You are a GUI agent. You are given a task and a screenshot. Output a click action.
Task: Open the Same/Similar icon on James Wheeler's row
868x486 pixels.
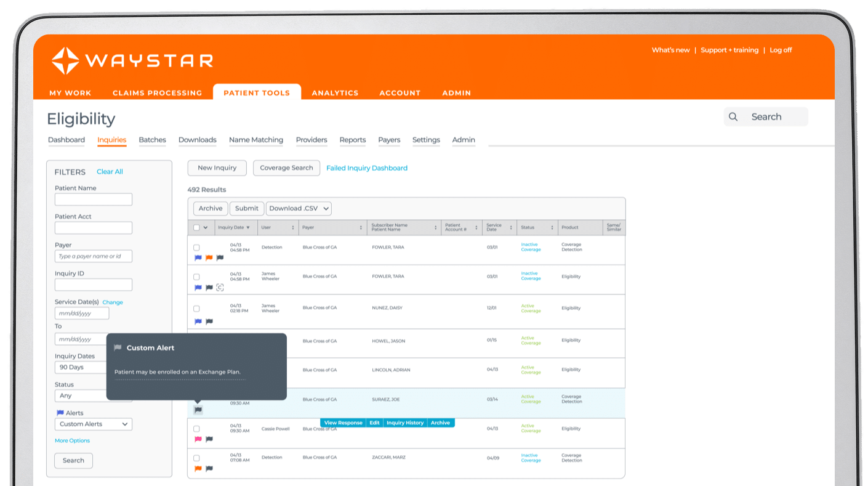coord(220,287)
